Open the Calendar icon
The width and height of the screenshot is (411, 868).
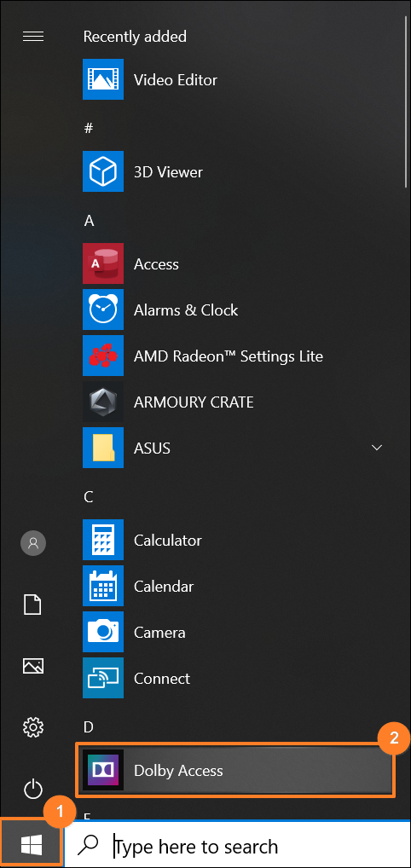coord(103,586)
